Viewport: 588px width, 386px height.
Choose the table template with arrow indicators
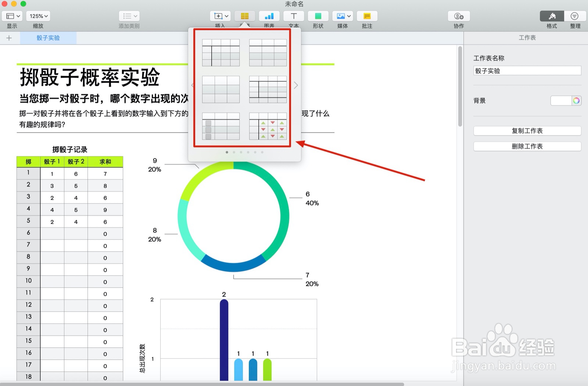(x=268, y=127)
